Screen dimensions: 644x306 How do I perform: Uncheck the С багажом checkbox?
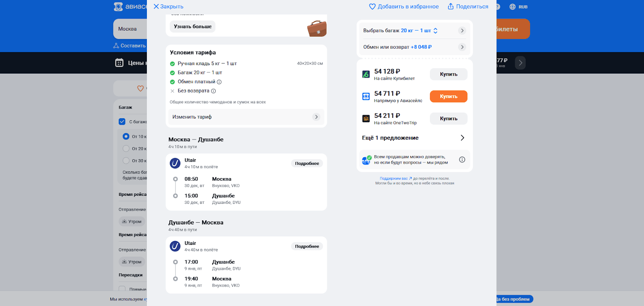[x=122, y=121]
